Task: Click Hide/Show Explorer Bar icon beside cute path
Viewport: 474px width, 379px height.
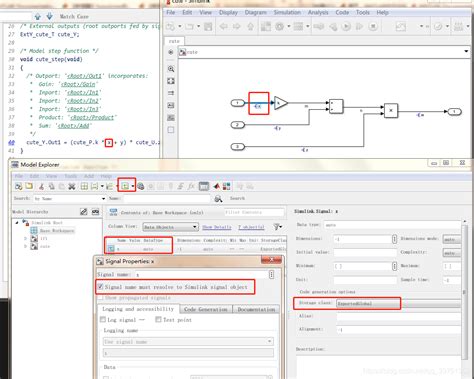Action: 171,52
